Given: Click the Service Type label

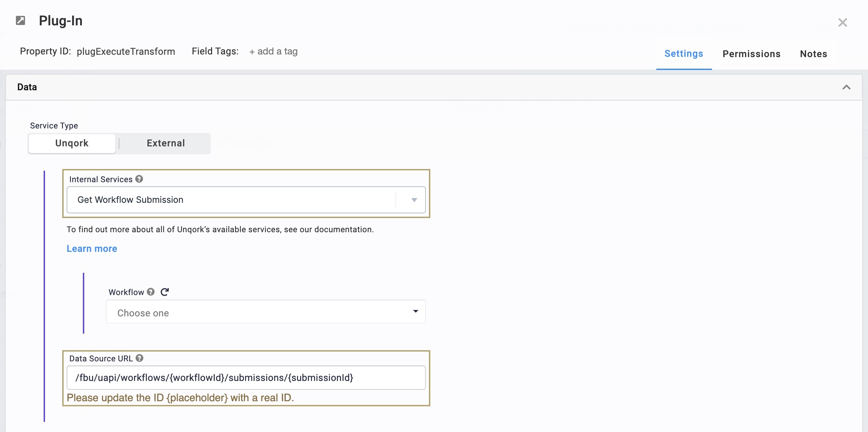Looking at the screenshot, I should tap(54, 126).
